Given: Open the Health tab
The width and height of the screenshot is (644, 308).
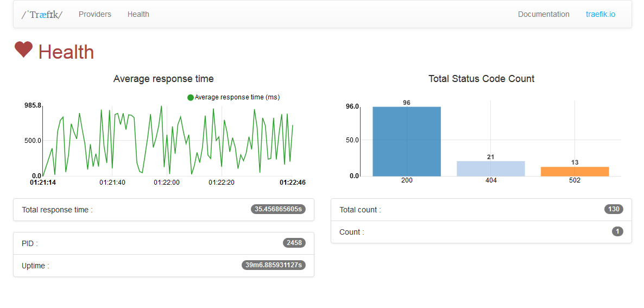Looking at the screenshot, I should (138, 15).
